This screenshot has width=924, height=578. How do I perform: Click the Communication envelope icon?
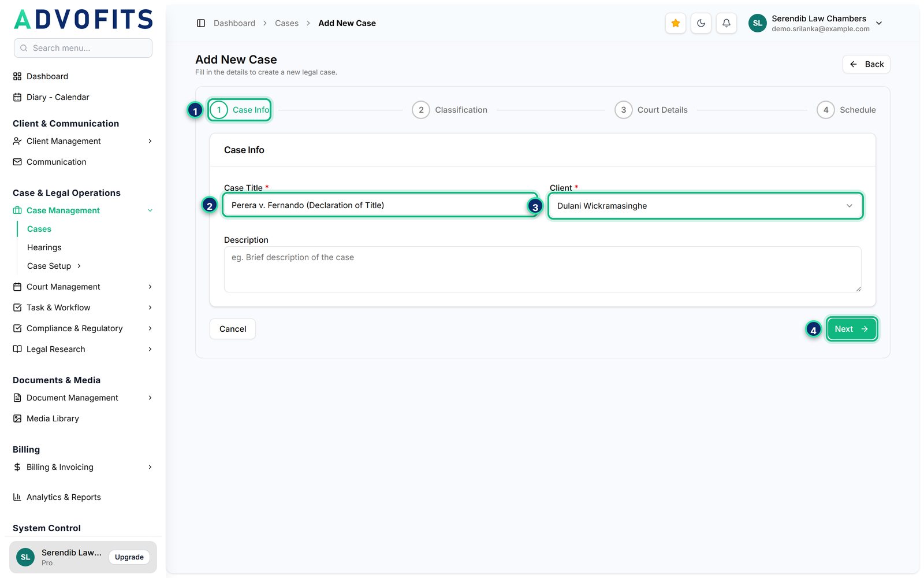tap(17, 162)
